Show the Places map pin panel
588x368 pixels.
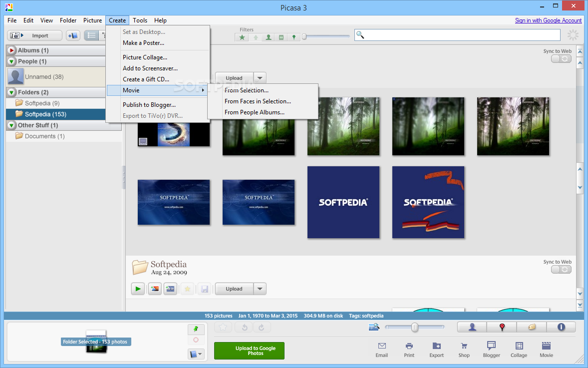pyautogui.click(x=502, y=327)
